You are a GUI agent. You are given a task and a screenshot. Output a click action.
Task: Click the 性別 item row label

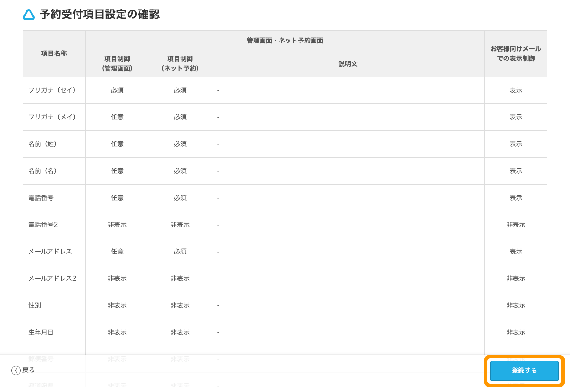34,305
